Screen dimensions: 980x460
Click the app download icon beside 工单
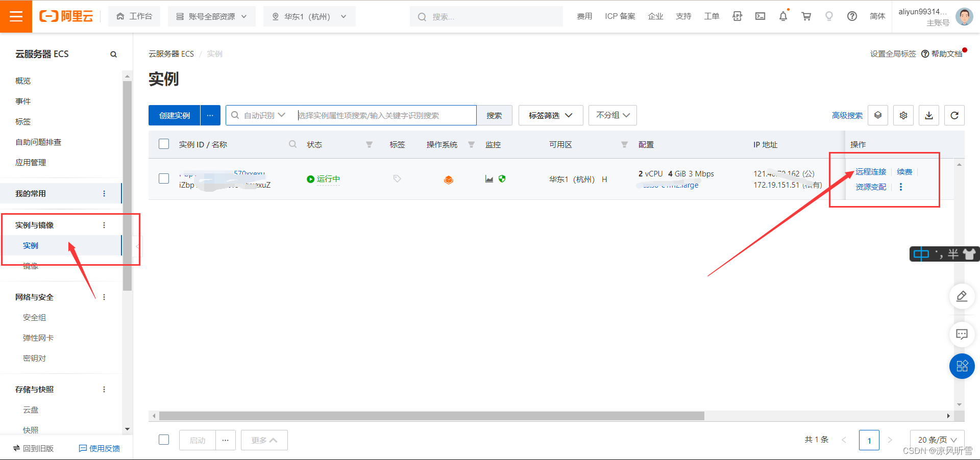tap(737, 16)
